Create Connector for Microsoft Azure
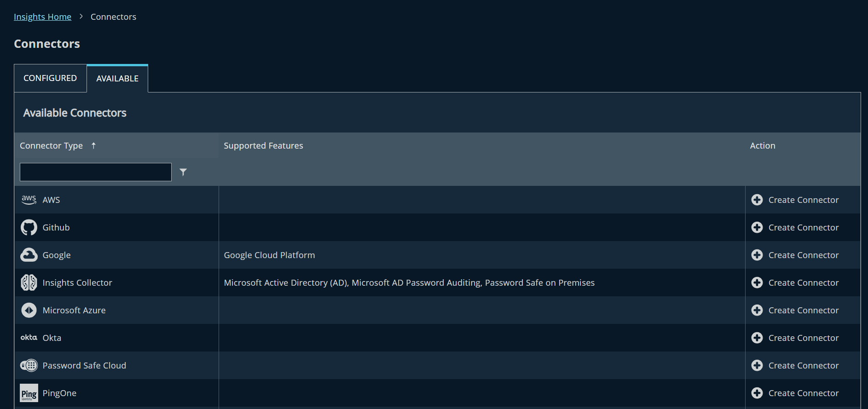Viewport: 868px width, 409px height. click(804, 310)
